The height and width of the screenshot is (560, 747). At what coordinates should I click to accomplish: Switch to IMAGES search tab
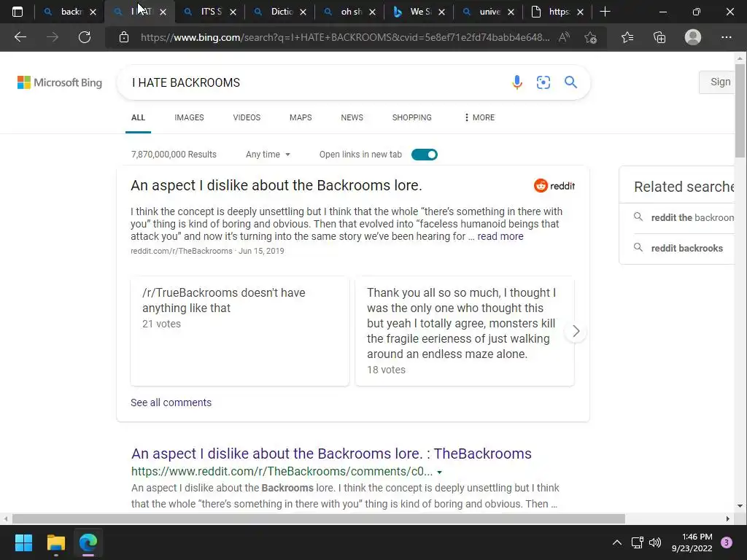coord(189,117)
